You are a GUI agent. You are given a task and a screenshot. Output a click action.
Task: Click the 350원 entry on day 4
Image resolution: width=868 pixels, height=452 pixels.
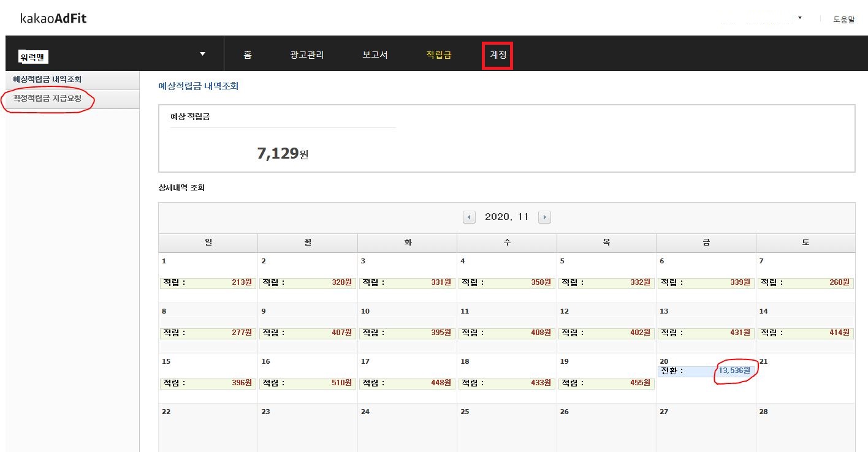[507, 283]
